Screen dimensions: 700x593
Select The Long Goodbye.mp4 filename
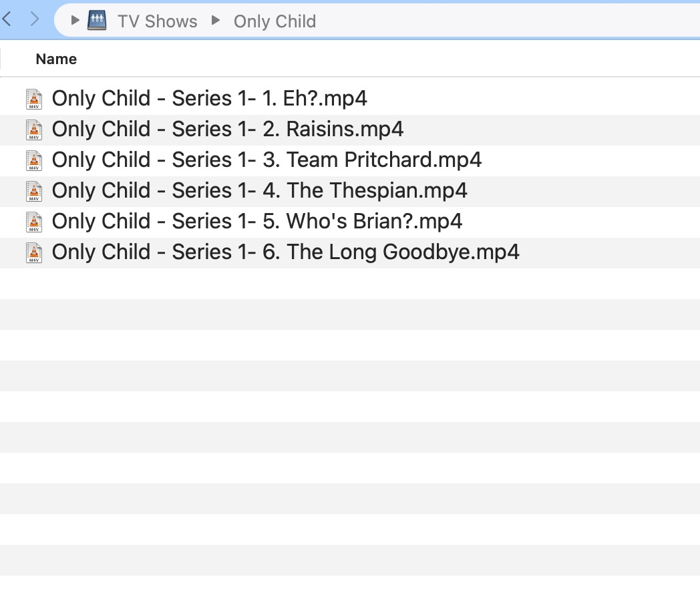(285, 252)
